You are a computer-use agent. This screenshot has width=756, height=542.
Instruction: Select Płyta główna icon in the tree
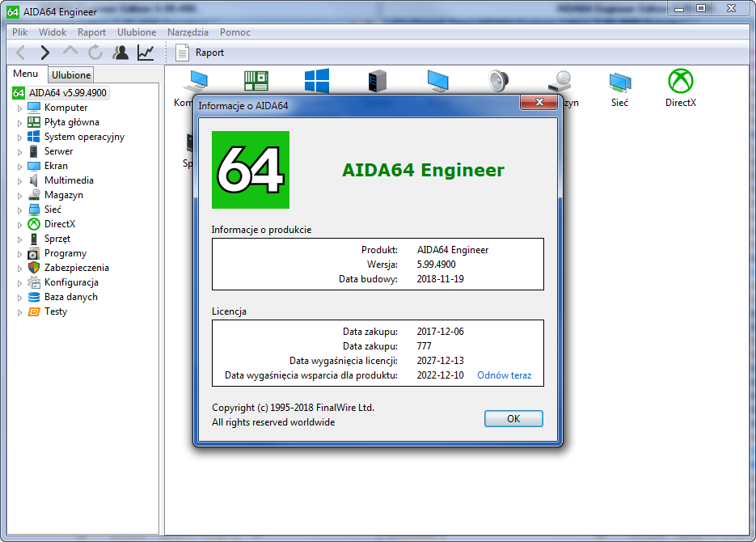tap(34, 122)
